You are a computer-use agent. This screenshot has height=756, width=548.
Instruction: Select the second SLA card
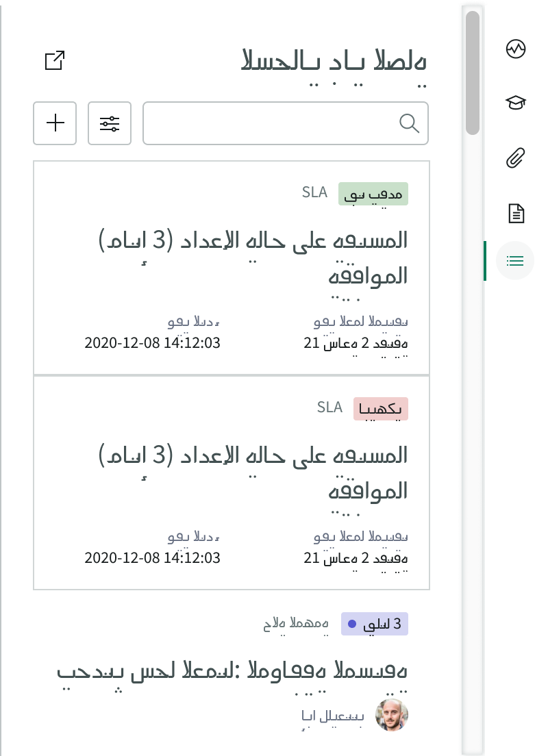(x=231, y=481)
